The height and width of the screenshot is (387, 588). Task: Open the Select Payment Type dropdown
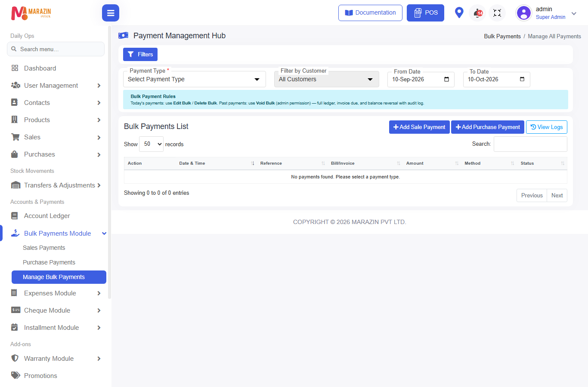point(195,79)
